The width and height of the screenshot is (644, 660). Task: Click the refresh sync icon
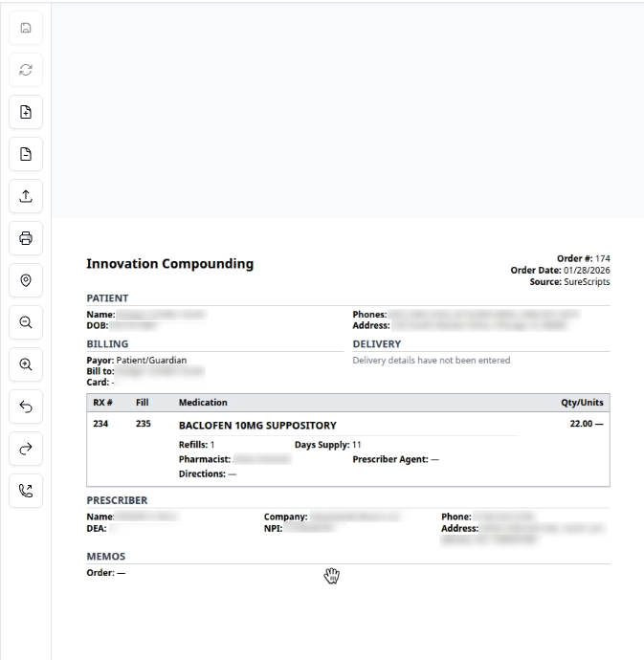26,70
